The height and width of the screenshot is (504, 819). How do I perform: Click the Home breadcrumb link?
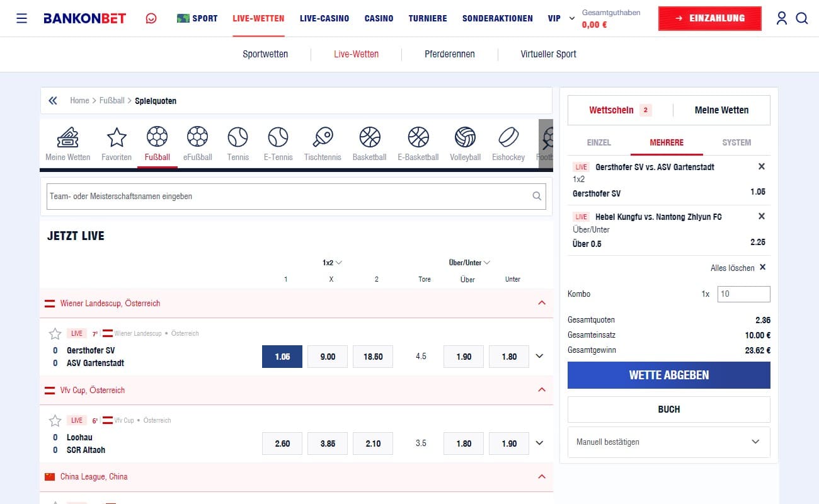pyautogui.click(x=79, y=100)
